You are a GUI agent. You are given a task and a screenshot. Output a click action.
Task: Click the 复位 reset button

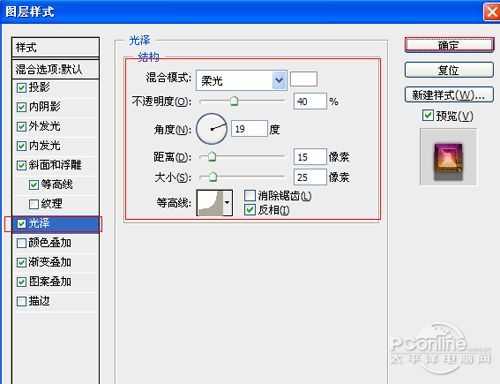tap(449, 70)
